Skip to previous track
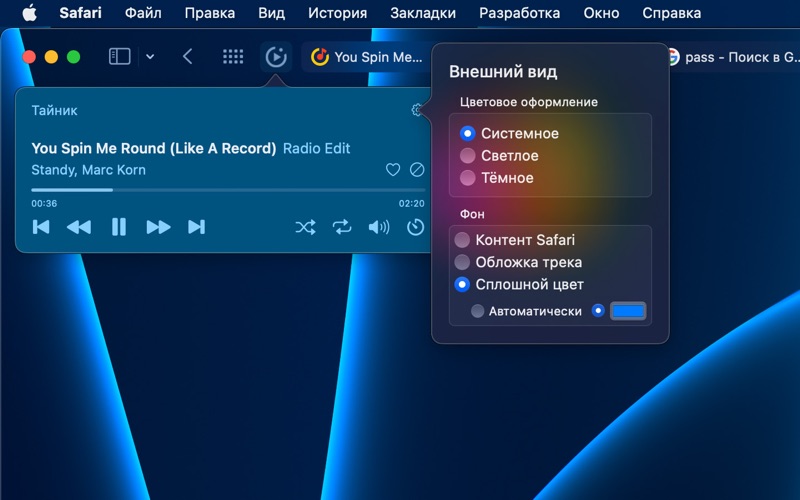Screen dimensions: 800x500 tap(41, 227)
